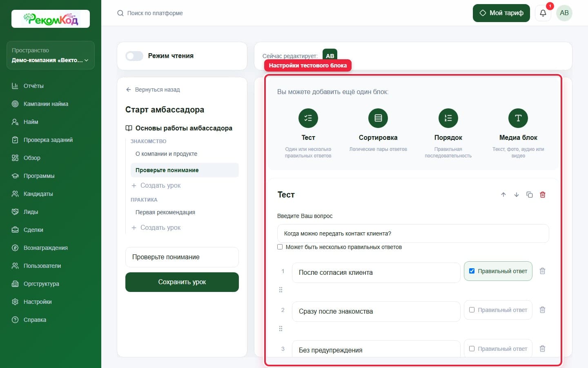Focus the platform search field
Image resolution: width=588 pixels, height=368 pixels.
pyautogui.click(x=155, y=13)
